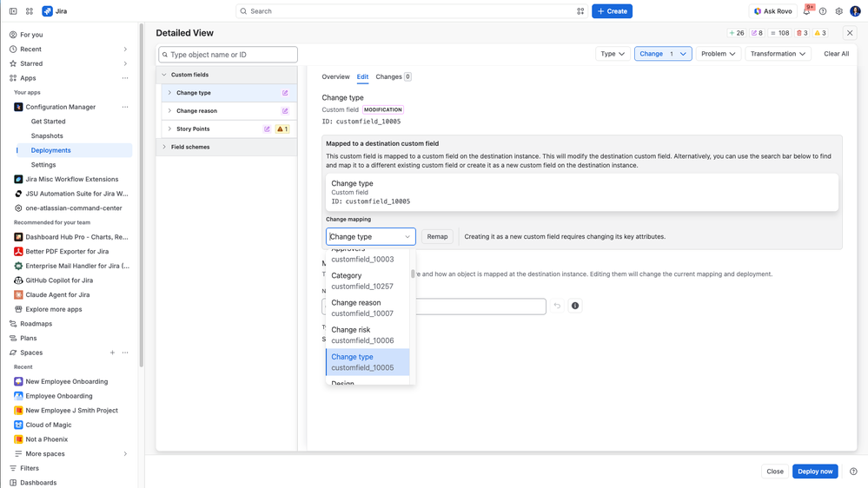The width and height of the screenshot is (868, 488).
Task: Click the Close button at bottom
Action: tap(775, 472)
